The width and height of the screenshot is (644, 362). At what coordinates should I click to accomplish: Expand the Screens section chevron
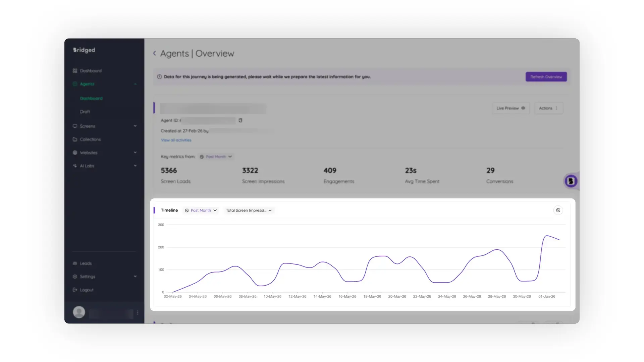[135, 126]
